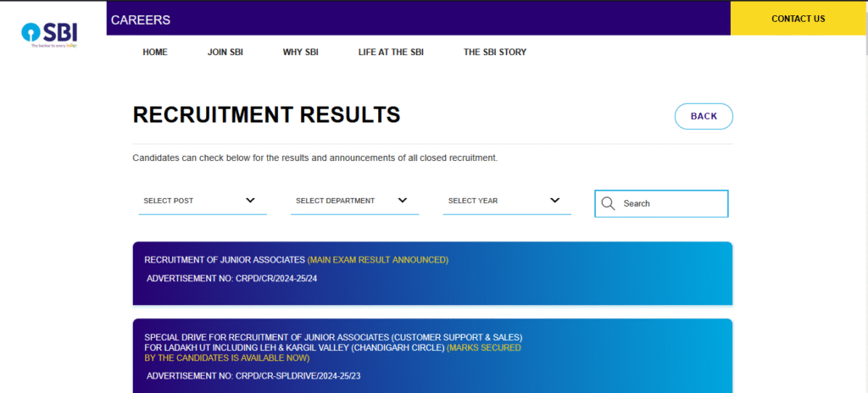Click MARKS SECURED BY THE CANDIDATES notice
Screen dimensions: 868x393
coord(332,353)
